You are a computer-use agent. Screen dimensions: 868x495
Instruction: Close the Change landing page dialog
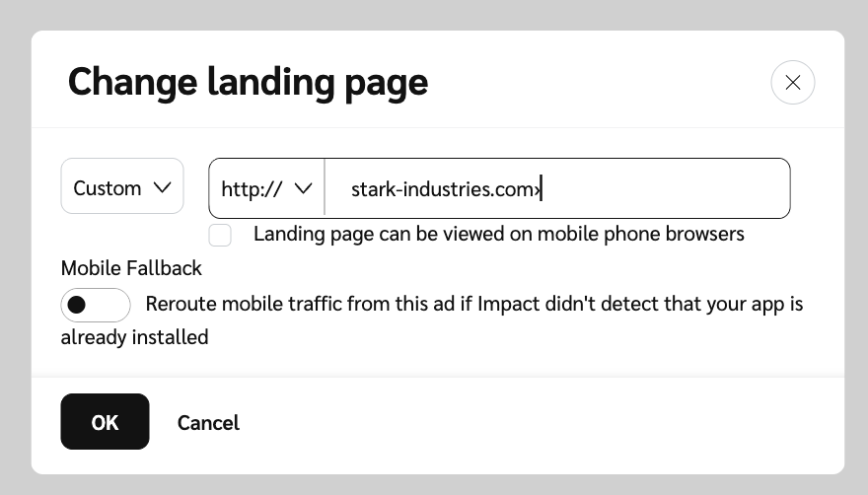point(792,83)
